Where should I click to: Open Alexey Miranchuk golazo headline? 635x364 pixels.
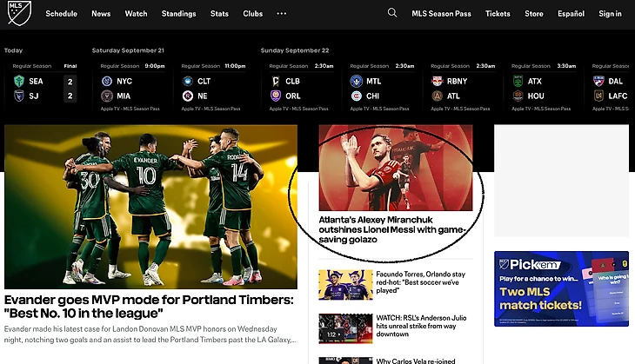coord(391,229)
